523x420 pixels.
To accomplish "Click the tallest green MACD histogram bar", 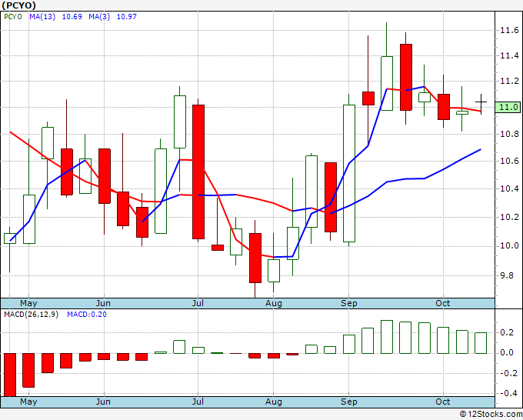I will pos(387,337).
